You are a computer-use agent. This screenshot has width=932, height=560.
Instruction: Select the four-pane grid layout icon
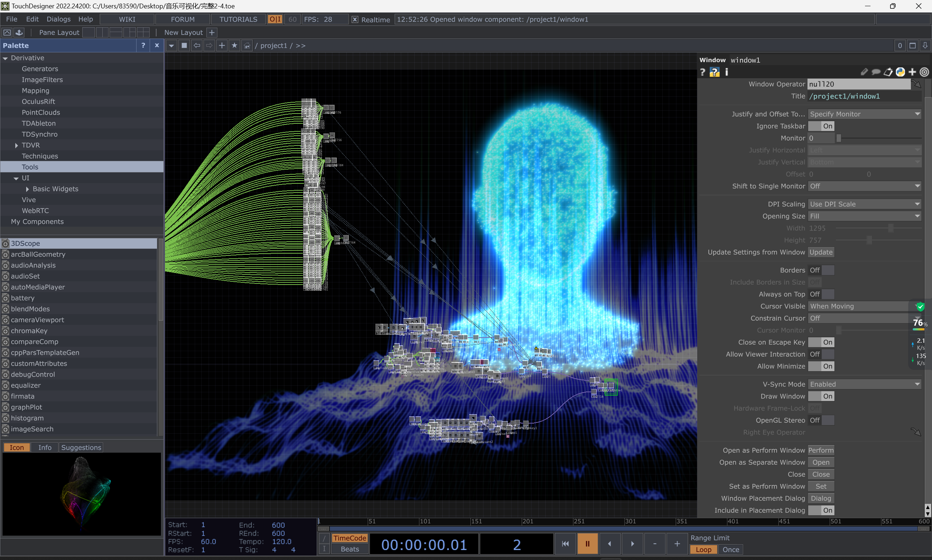(143, 32)
